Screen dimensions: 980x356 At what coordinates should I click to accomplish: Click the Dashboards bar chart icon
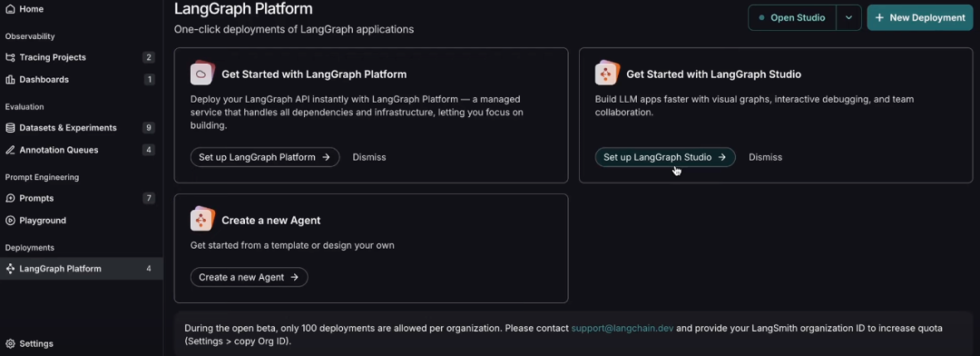[x=10, y=79]
